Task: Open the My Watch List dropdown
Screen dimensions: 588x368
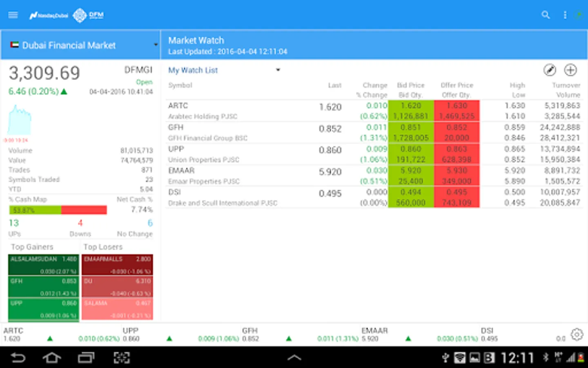Action: 224,70
